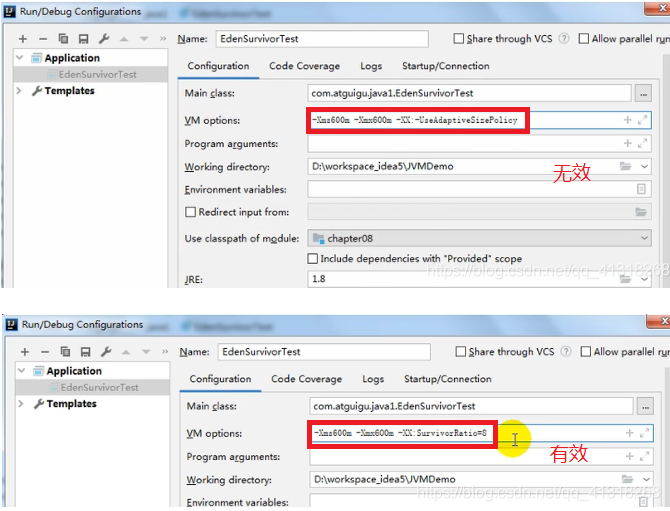
Task: Click the Move up arrow icon in lower dialog
Action: coord(126,352)
